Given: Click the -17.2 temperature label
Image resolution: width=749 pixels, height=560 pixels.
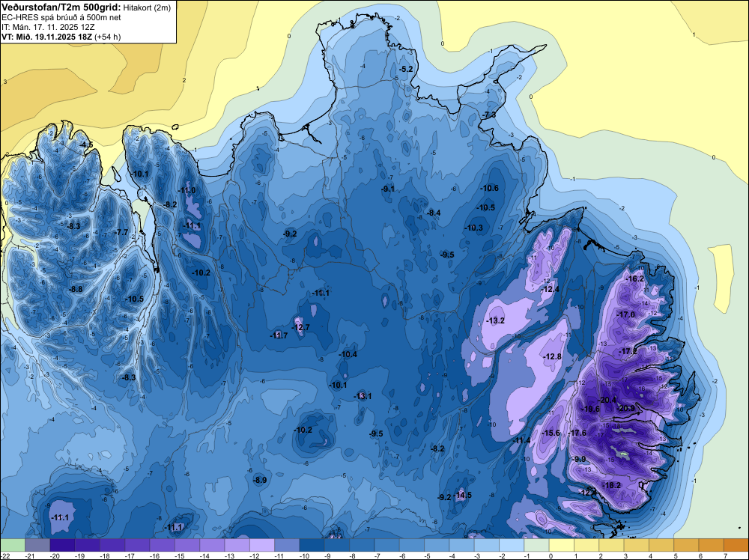Looking at the screenshot, I should (x=628, y=351).
